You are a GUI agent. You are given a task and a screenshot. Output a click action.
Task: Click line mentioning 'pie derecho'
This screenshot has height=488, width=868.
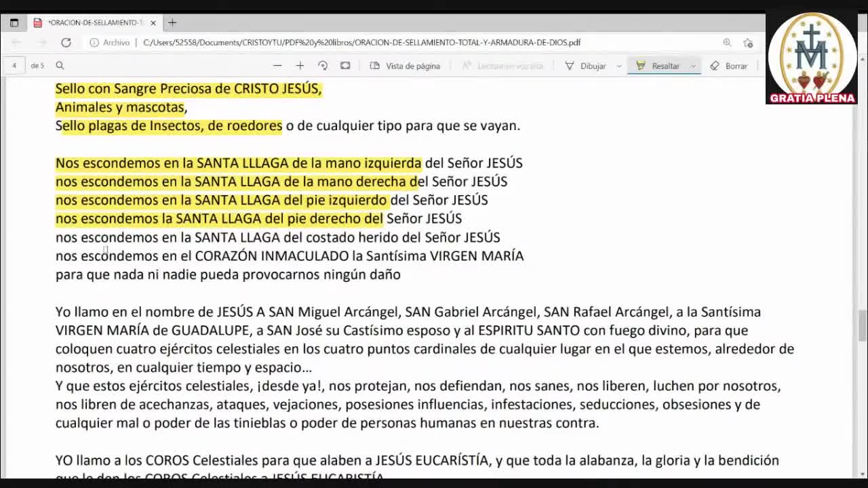(x=258, y=218)
